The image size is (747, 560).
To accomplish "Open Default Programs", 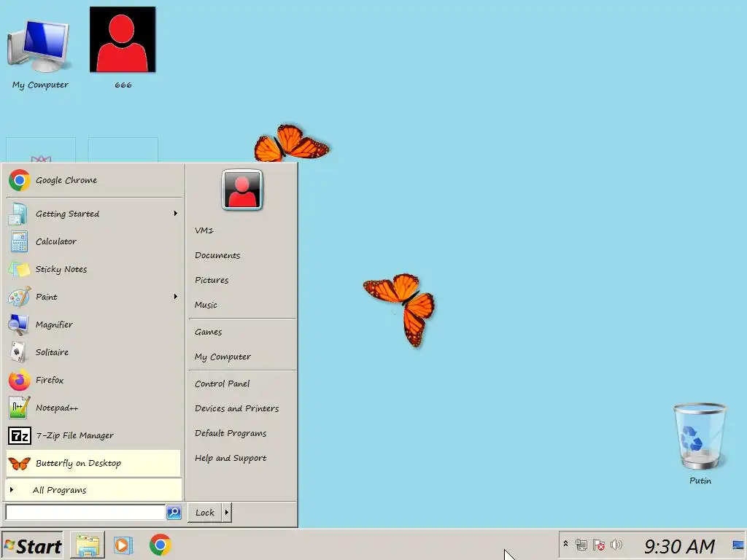I will [242, 433].
